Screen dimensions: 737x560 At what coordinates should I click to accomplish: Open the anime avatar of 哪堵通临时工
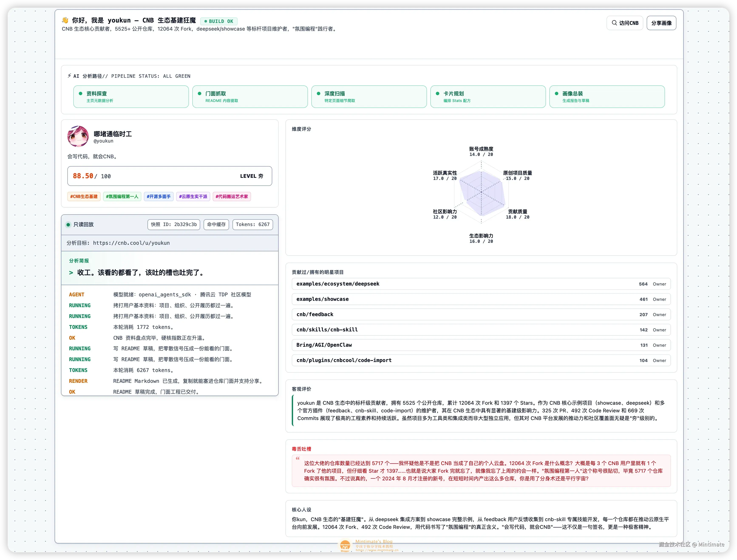pos(78,136)
